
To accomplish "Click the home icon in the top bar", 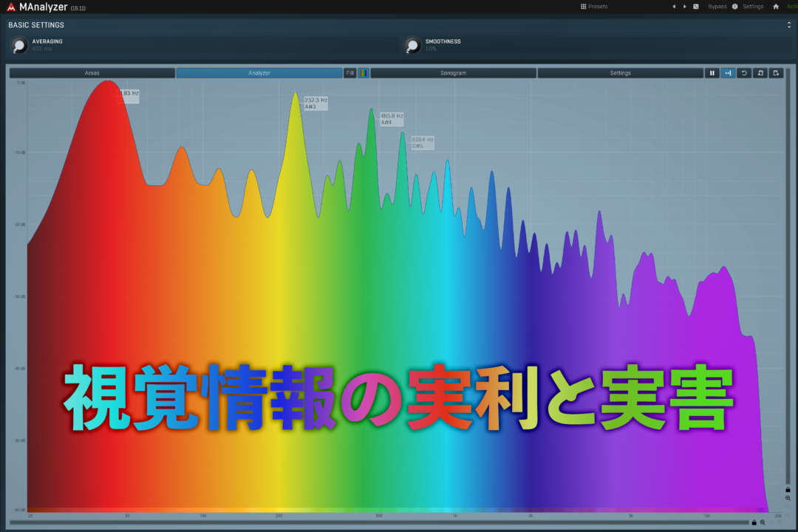I will pyautogui.click(x=775, y=7).
